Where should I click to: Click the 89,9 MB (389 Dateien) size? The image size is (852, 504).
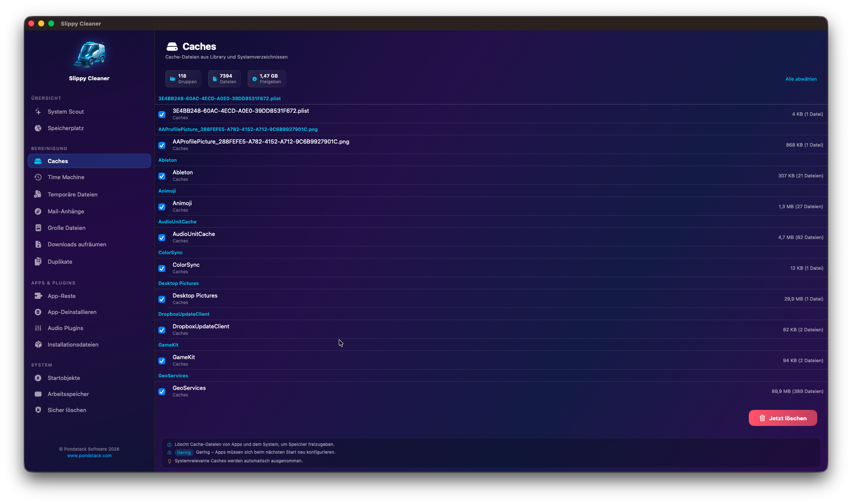pyautogui.click(x=797, y=391)
